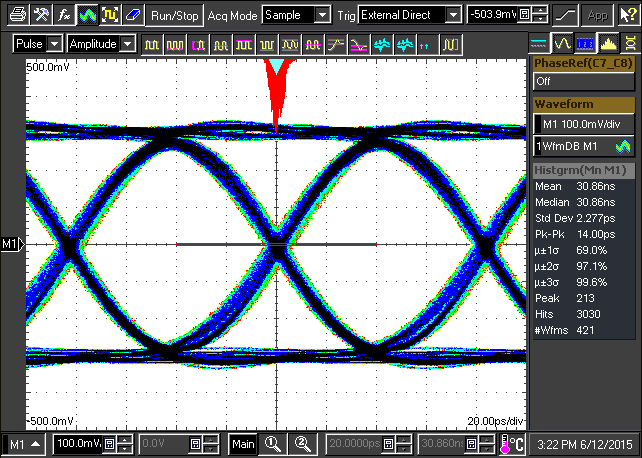Click the Std Dev 2.277ps readout
The image size is (642, 458).
[575, 218]
